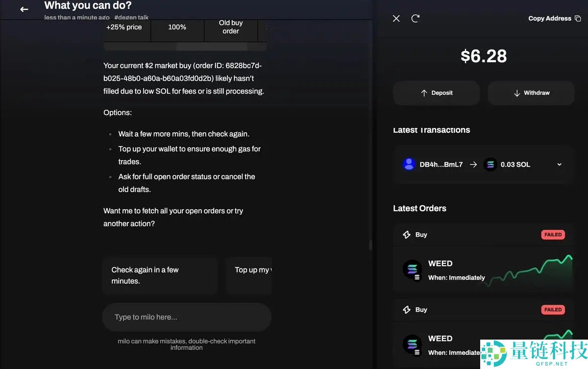Screen dimensions: 588x369
Task: Close the wallet panel with X icon
Action: [x=396, y=18]
